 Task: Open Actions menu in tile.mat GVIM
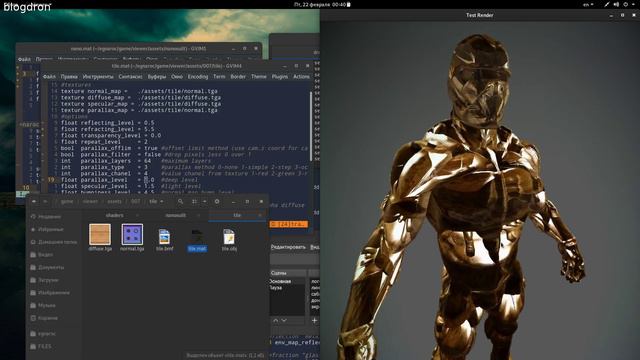[x=301, y=77]
